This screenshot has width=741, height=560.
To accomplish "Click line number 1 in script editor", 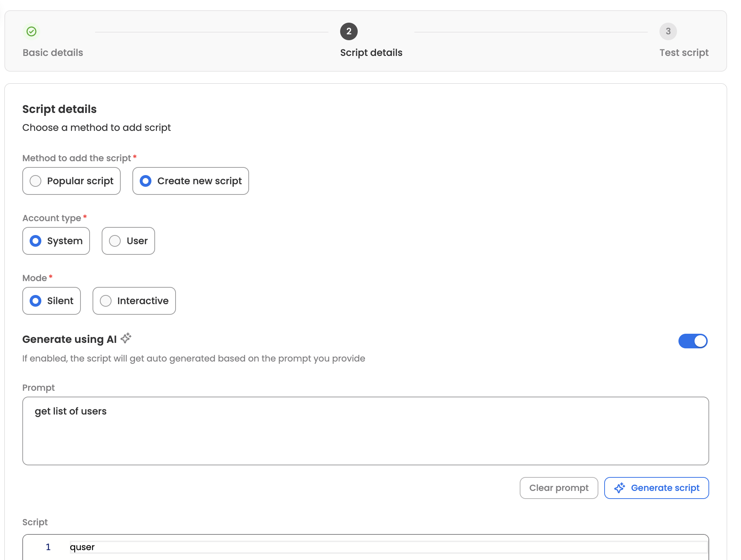I will pyautogui.click(x=48, y=547).
